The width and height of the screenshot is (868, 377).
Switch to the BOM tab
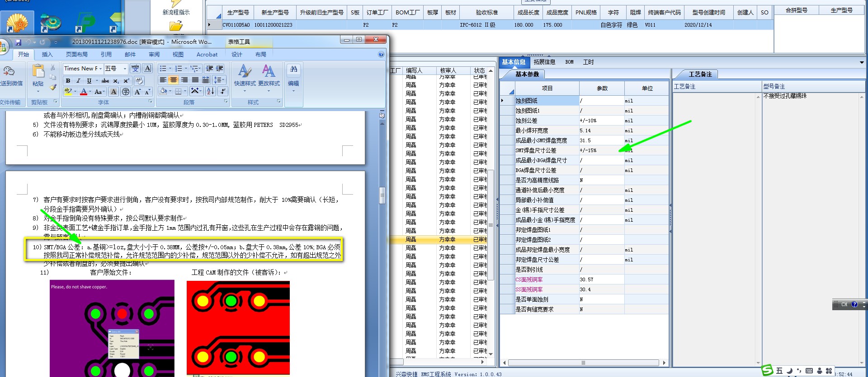[x=569, y=62]
